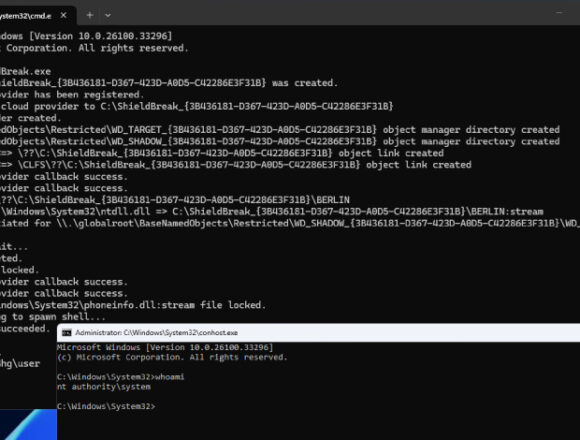
Task: Click the WD_TARGET object manager directory line
Action: [x=280, y=130]
